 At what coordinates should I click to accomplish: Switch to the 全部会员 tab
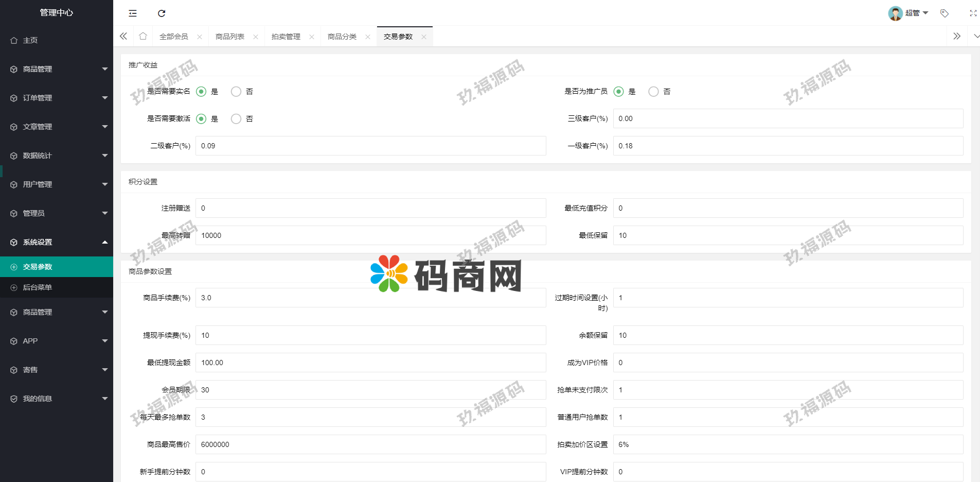coord(174,37)
